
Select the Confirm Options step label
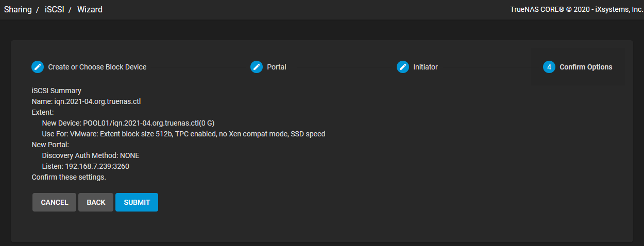[x=586, y=67]
